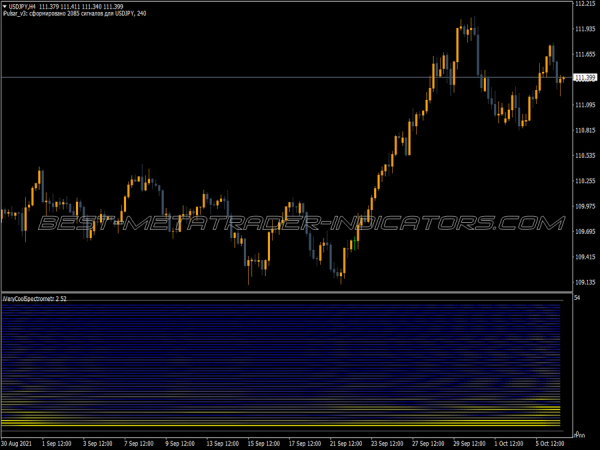The height and width of the screenshot is (450, 600).
Task: Click the 27 Sep 12:00 time label
Action: pyautogui.click(x=428, y=444)
